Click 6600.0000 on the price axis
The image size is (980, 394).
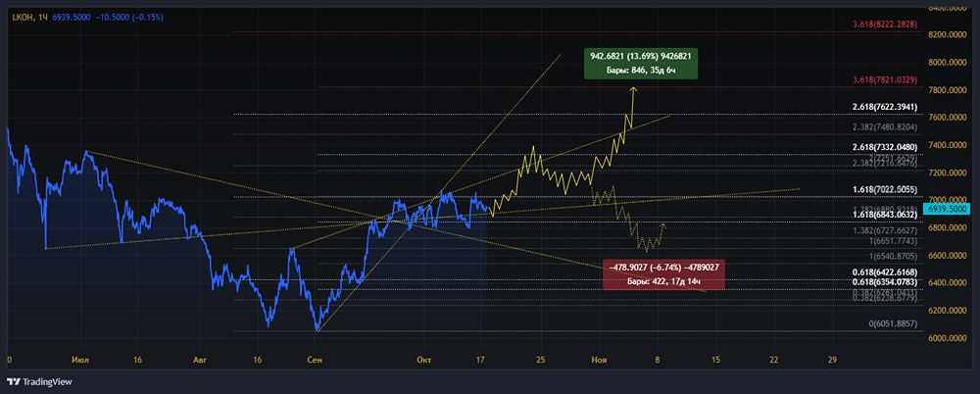[950, 255]
